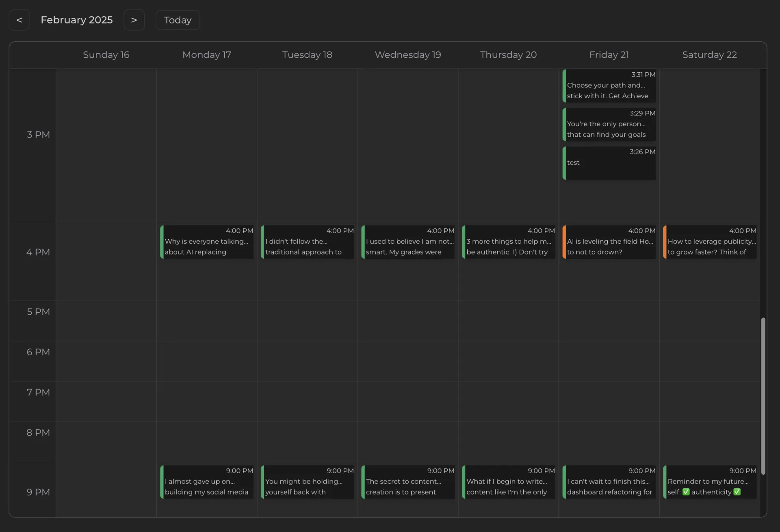Click the vertical calendar scrollbar

point(763,396)
